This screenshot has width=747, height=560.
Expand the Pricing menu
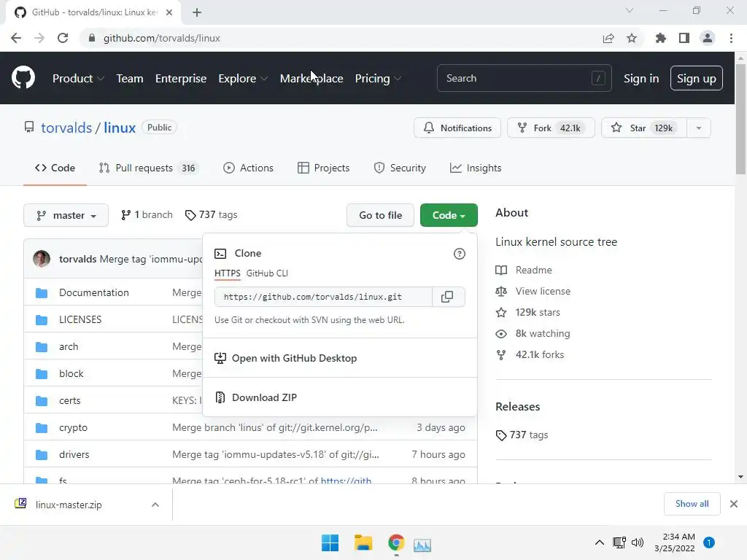coord(378,79)
